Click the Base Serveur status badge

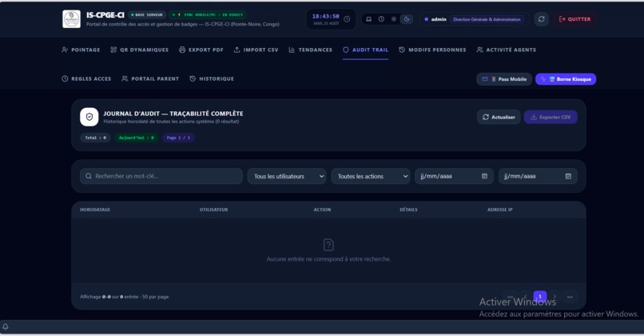[147, 15]
